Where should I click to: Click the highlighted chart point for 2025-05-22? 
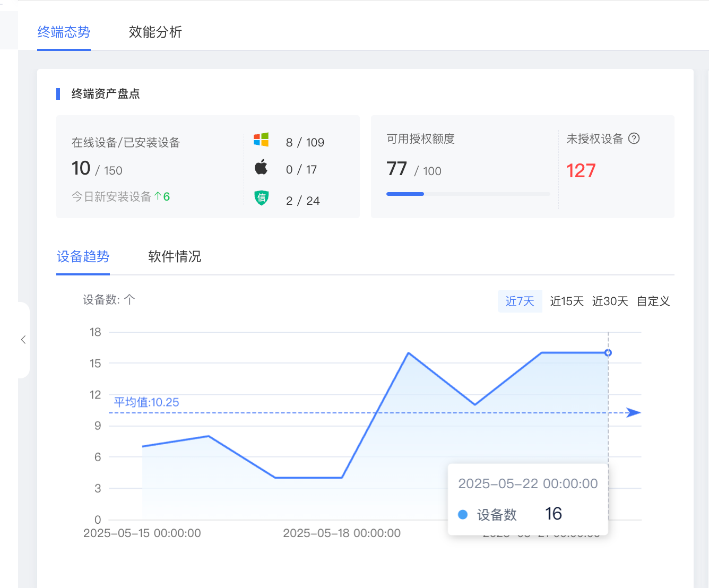coord(608,353)
